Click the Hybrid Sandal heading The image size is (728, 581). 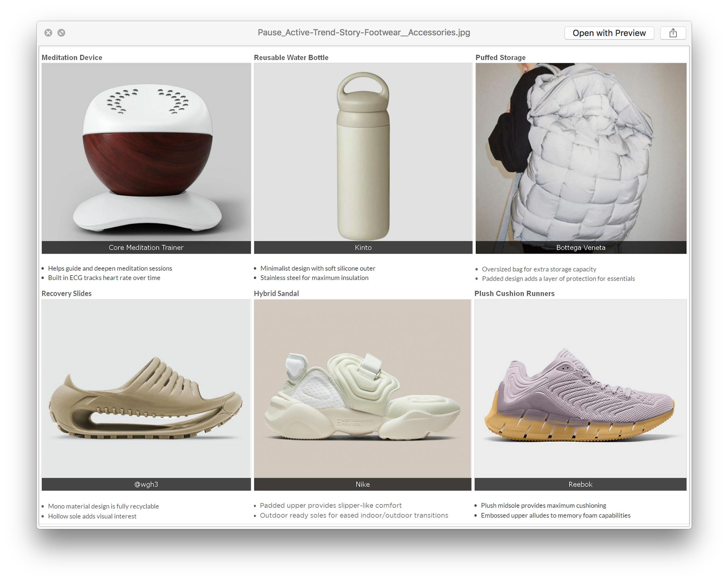[x=276, y=294]
